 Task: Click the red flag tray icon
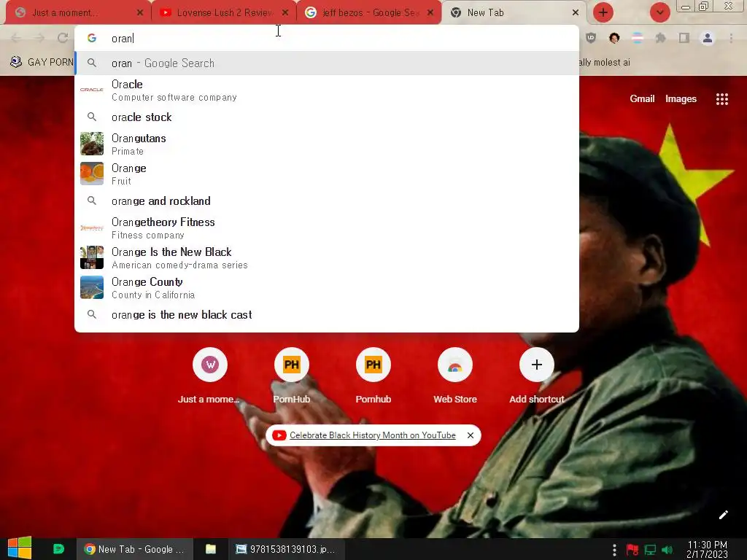[x=632, y=550]
